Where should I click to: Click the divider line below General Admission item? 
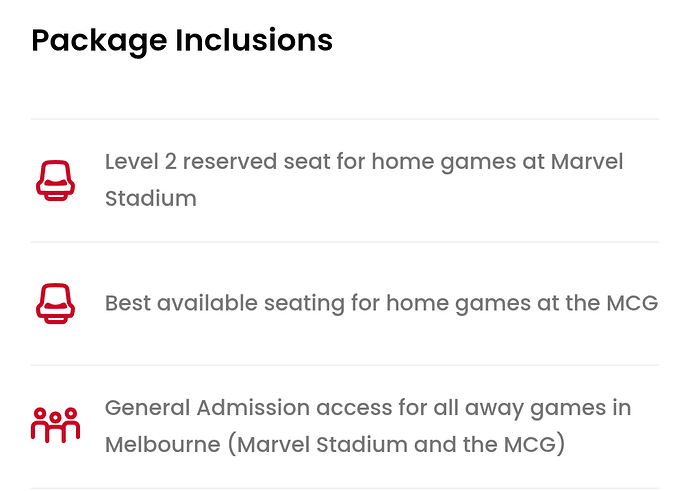[345, 488]
